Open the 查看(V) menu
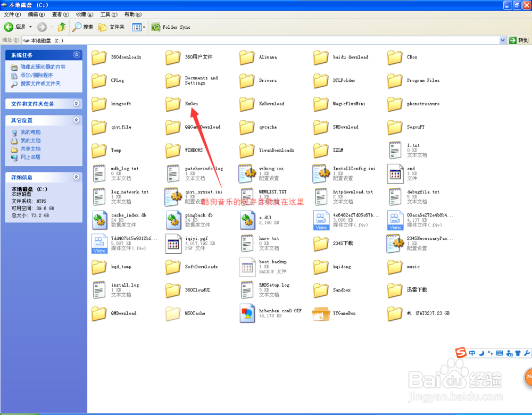The image size is (532, 415). 61,14
